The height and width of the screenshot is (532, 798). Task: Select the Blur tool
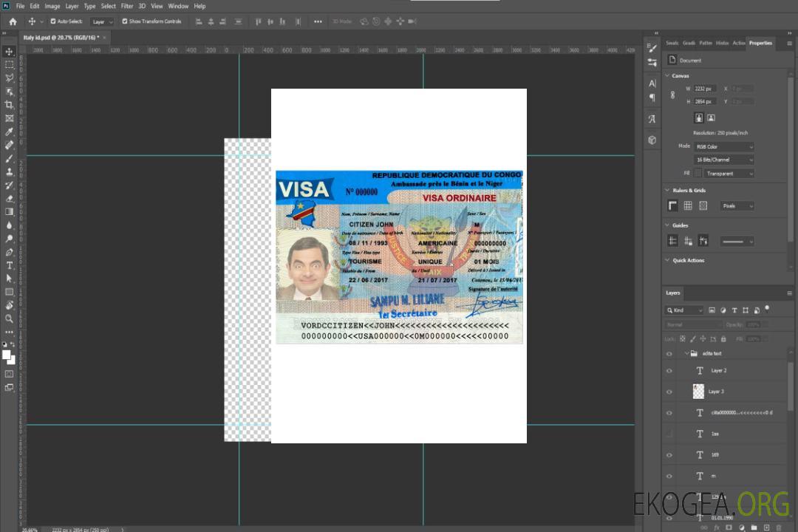coord(9,225)
